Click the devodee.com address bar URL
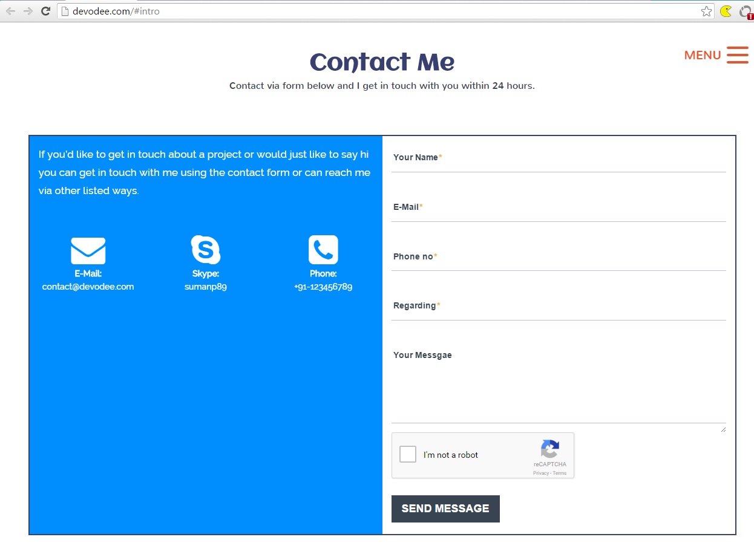Image resolution: width=754 pixels, height=560 pixels. point(116,11)
